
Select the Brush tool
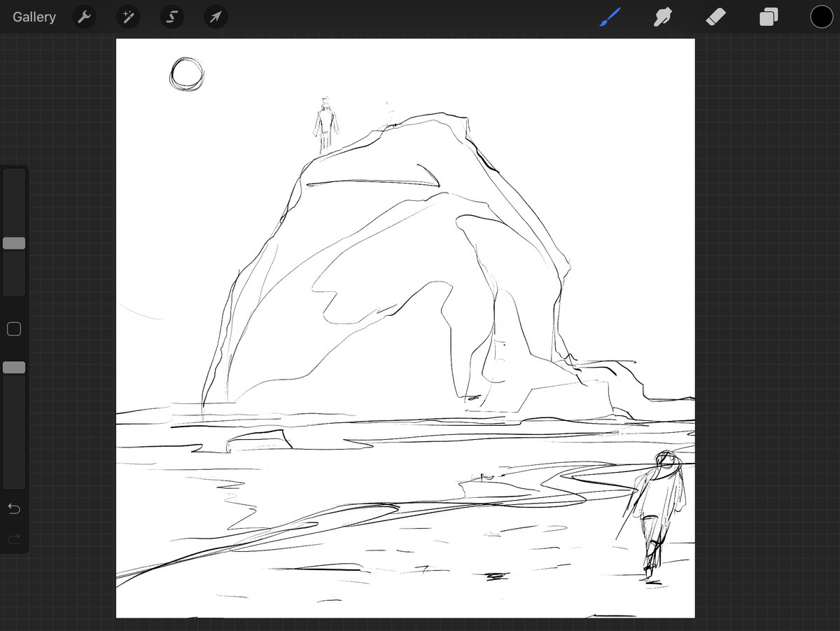(610, 17)
